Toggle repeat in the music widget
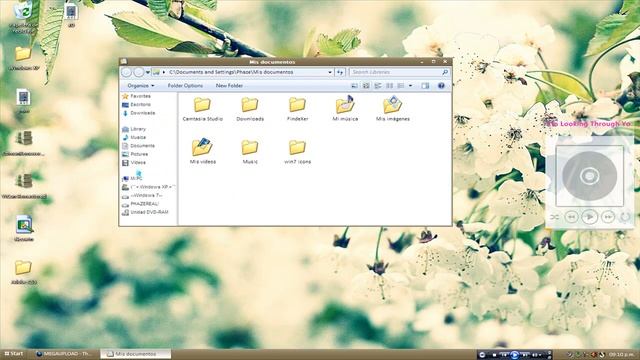The width and height of the screenshot is (640, 360). pyautogui.click(x=624, y=217)
